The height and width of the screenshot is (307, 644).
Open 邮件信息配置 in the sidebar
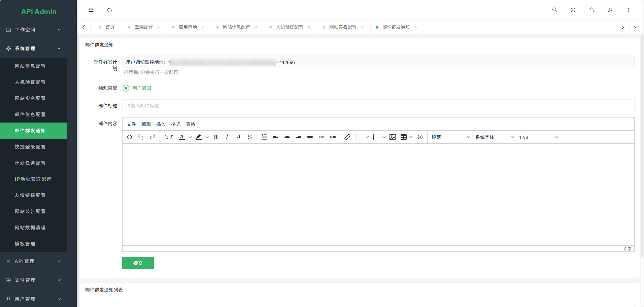(x=30, y=114)
